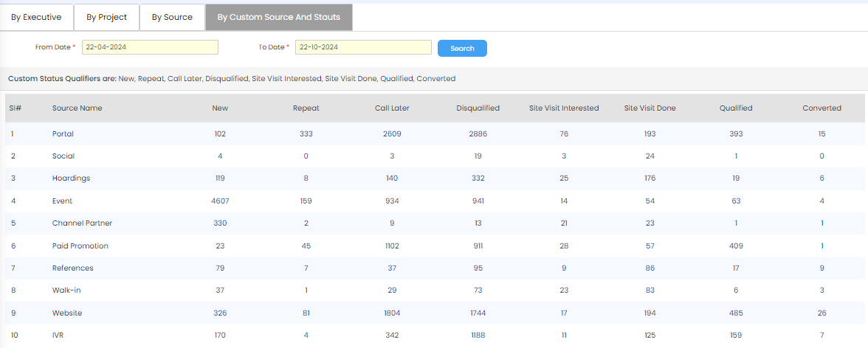
Task: Select the References source name
Action: [72, 268]
